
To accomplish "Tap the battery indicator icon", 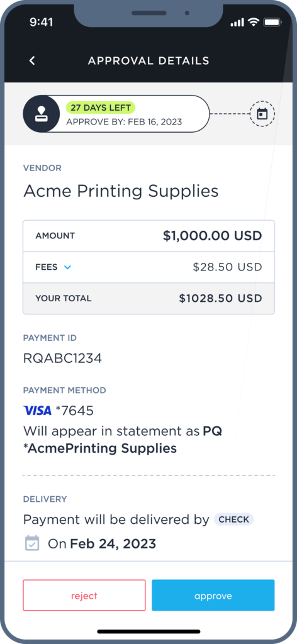I will [x=272, y=22].
